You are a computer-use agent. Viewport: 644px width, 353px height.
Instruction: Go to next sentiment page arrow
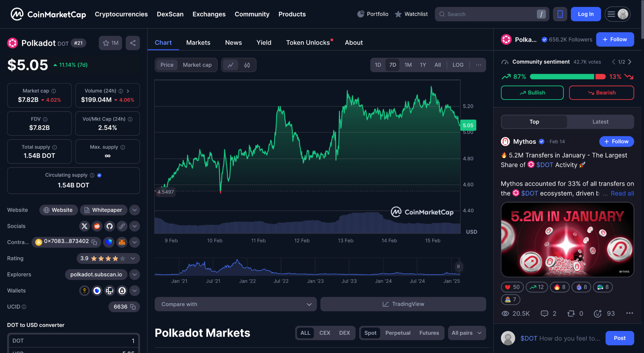[x=630, y=62]
